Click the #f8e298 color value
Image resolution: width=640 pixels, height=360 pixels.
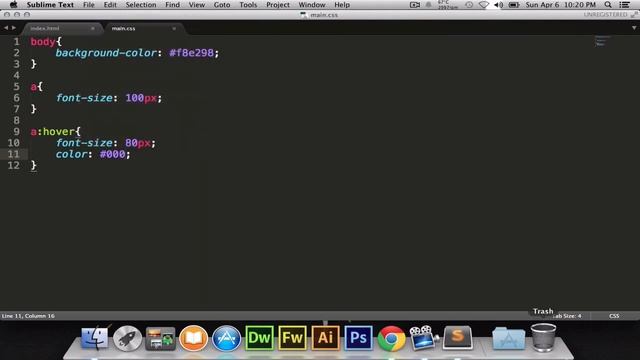[x=191, y=53]
